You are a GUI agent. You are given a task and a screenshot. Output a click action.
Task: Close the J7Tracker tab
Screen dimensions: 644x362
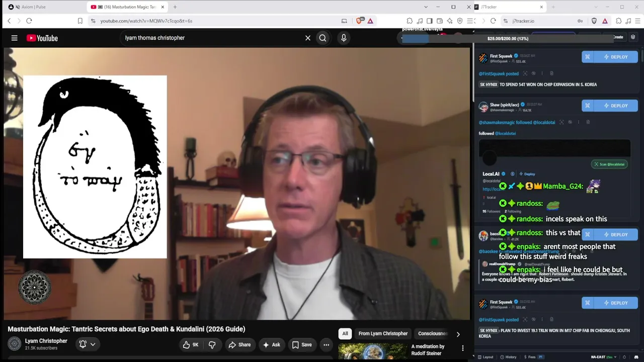point(541,7)
